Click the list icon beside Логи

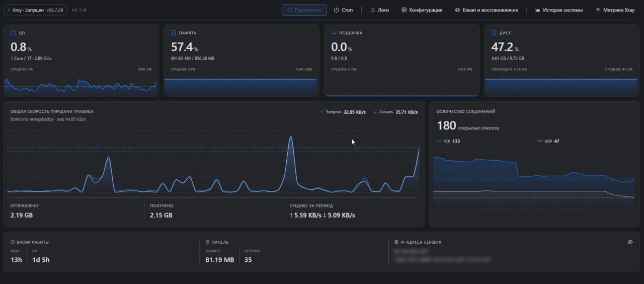[372, 10]
